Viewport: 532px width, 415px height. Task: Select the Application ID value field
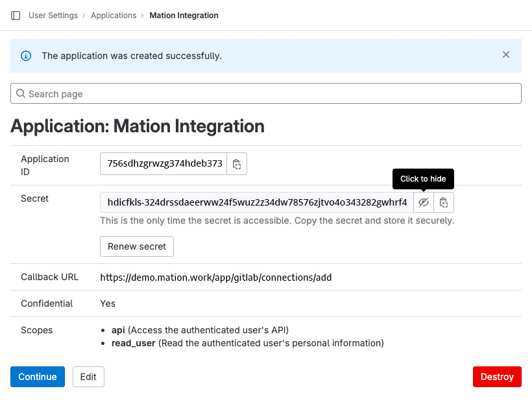[163, 164]
